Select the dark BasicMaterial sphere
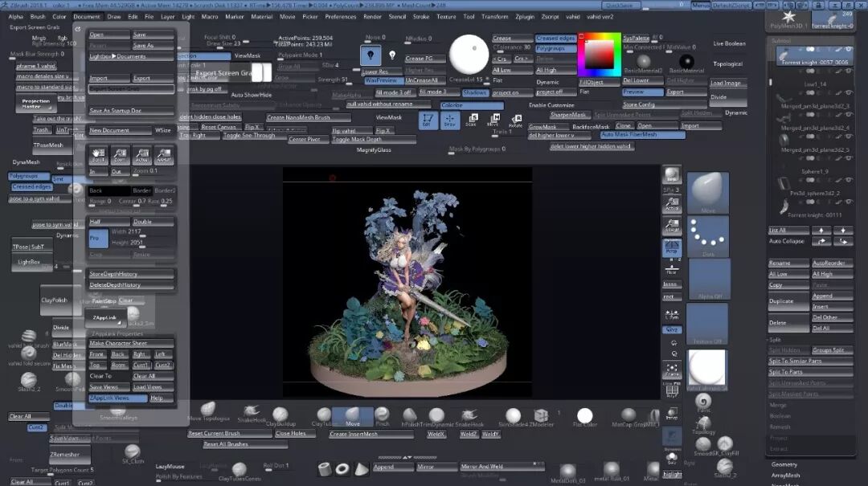The height and width of the screenshot is (486, 868). coord(686,61)
